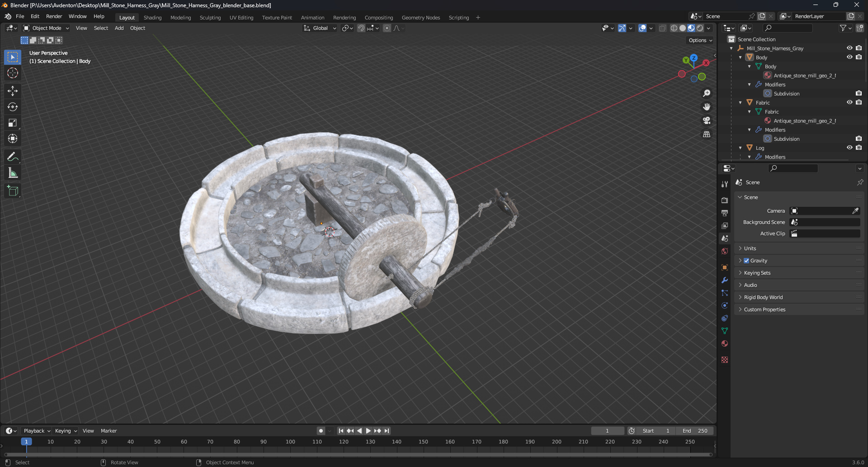Viewport: 868px width, 467px height.
Task: Select the Add Cube tool
Action: click(x=13, y=191)
